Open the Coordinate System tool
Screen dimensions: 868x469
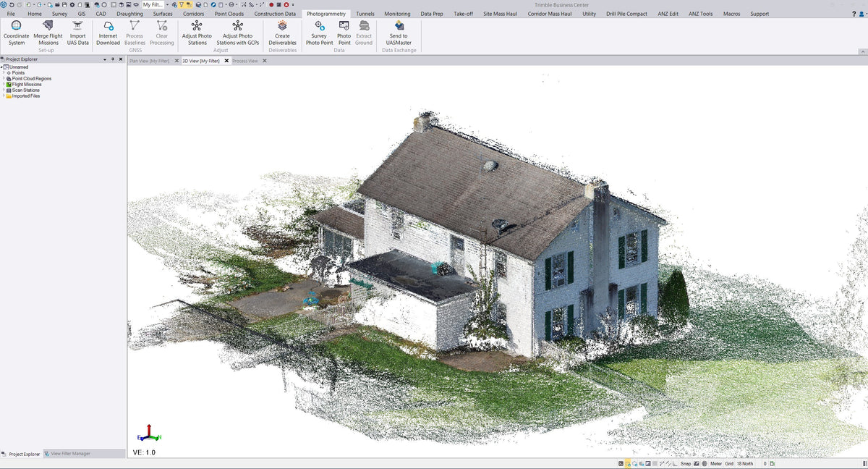point(17,33)
